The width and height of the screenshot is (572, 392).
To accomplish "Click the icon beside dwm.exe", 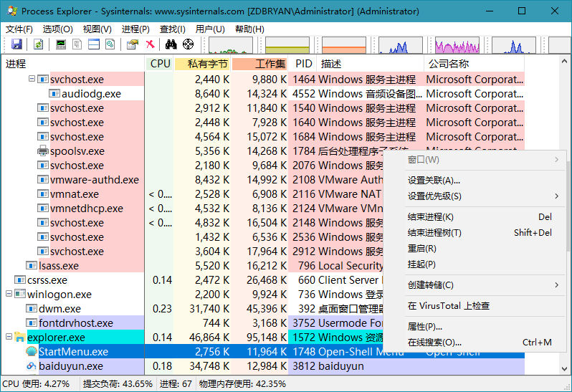I will pyautogui.click(x=32, y=308).
